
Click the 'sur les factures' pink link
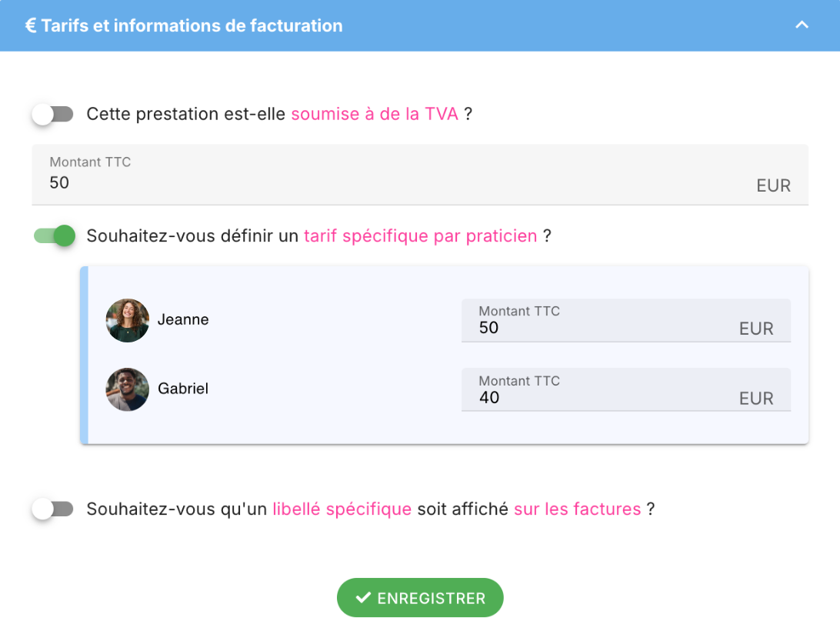(578, 509)
